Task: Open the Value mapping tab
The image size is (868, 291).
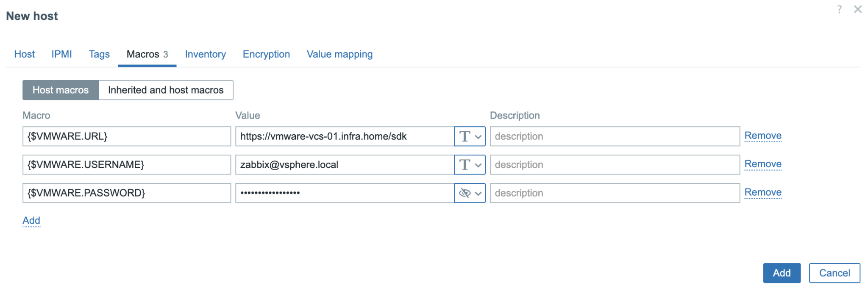Action: click(x=339, y=54)
